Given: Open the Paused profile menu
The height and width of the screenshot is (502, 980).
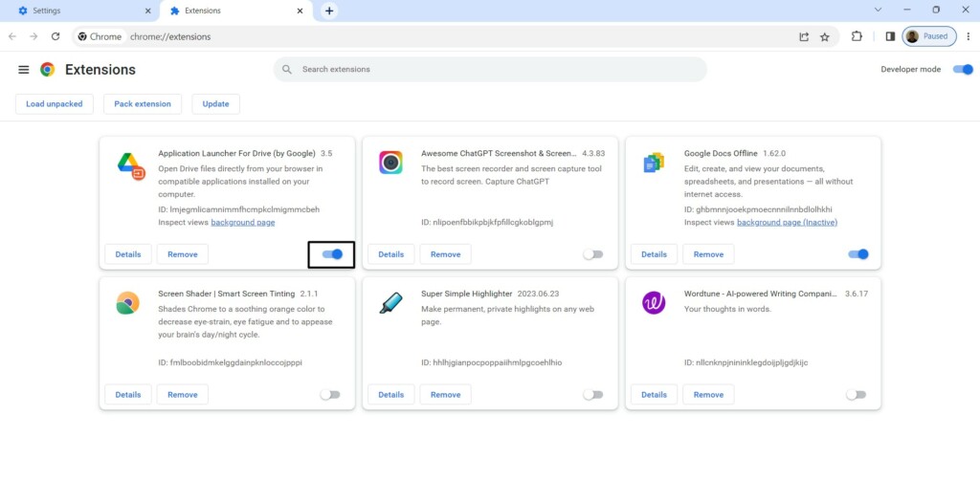Looking at the screenshot, I should (x=927, y=36).
